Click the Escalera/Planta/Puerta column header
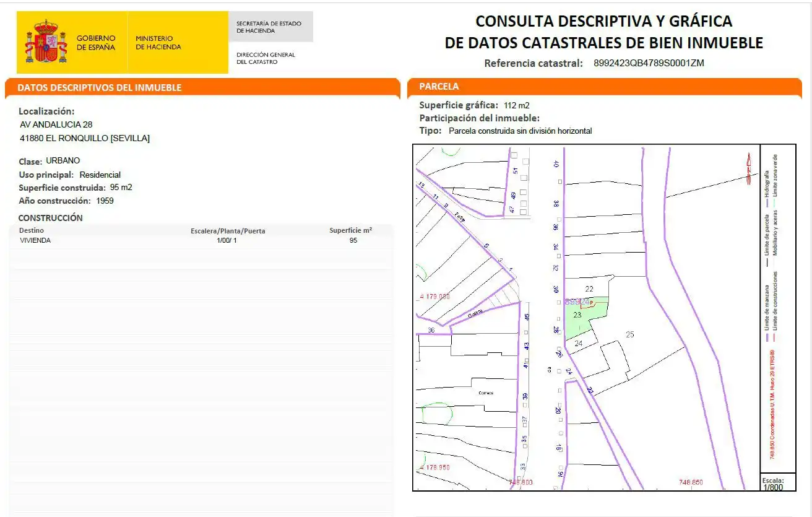The height and width of the screenshot is (517, 812). [x=228, y=231]
